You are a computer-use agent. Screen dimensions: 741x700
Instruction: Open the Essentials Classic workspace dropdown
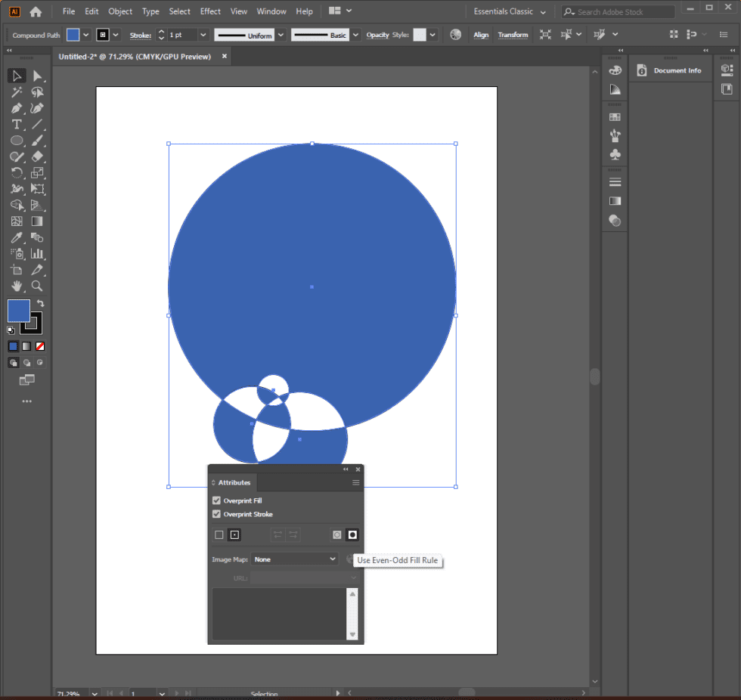click(508, 11)
